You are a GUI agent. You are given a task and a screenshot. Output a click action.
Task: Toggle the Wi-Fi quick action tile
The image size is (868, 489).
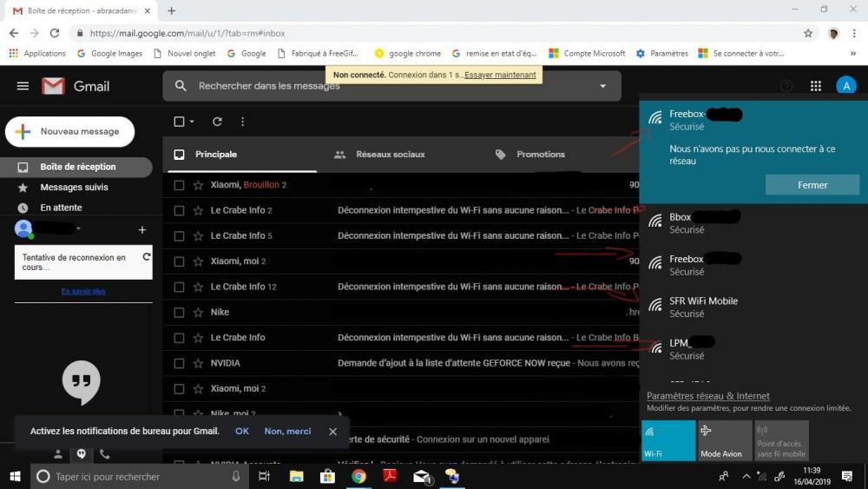[x=668, y=440]
